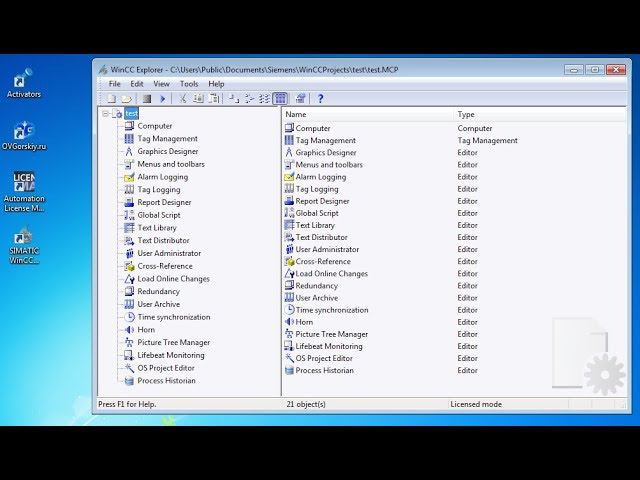This screenshot has width=640, height=480.
Task: Click the Copy toolbar icon
Action: 198,98
